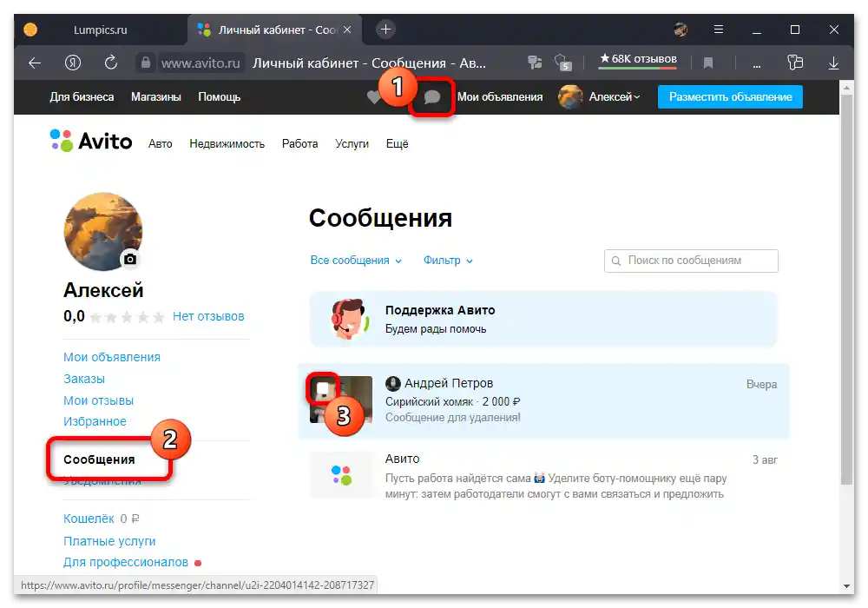Select Сообщения in the sidebar
Screen dimensions: 868x608
pyautogui.click(x=99, y=459)
